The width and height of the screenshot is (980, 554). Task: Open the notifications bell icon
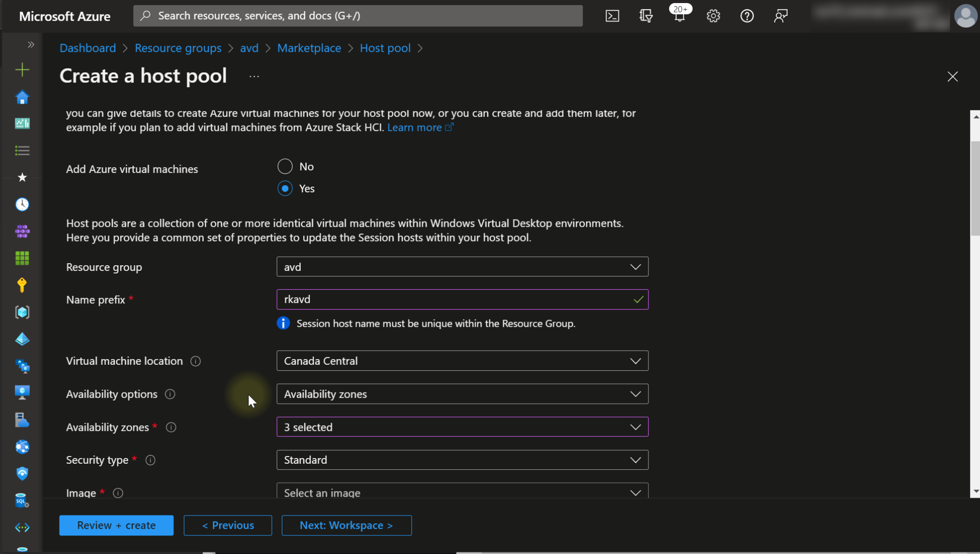click(x=679, y=16)
